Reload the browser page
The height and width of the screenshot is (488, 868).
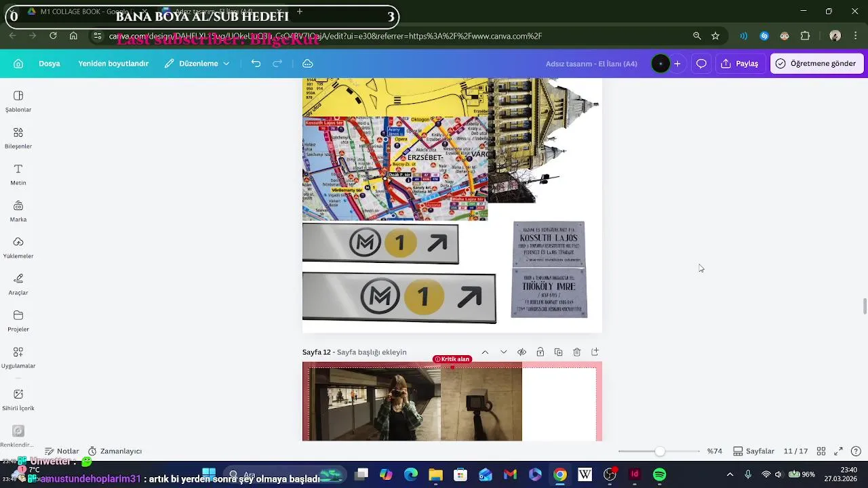pyautogui.click(x=53, y=36)
